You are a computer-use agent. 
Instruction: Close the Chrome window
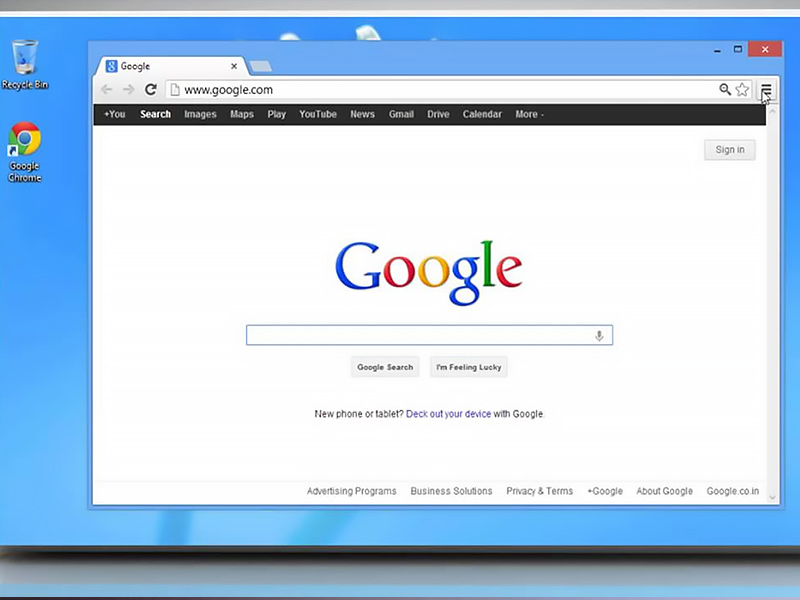pyautogui.click(x=765, y=49)
